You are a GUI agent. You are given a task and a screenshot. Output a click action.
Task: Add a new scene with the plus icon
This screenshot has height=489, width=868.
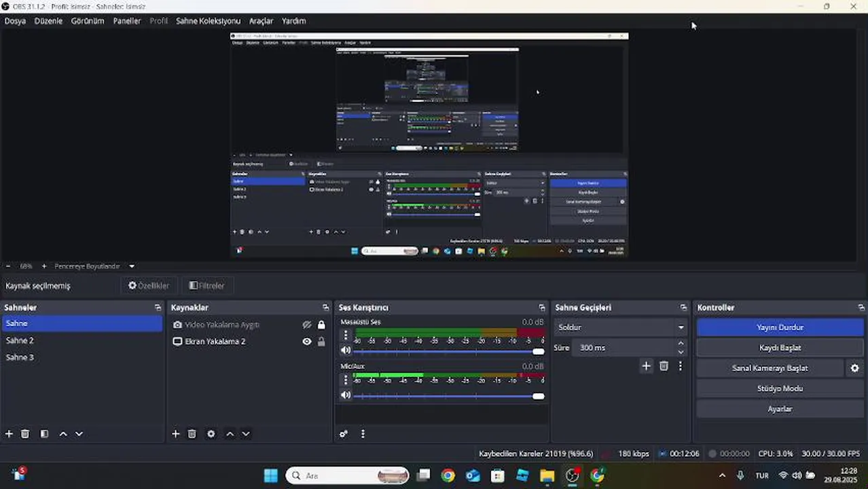[9, 434]
